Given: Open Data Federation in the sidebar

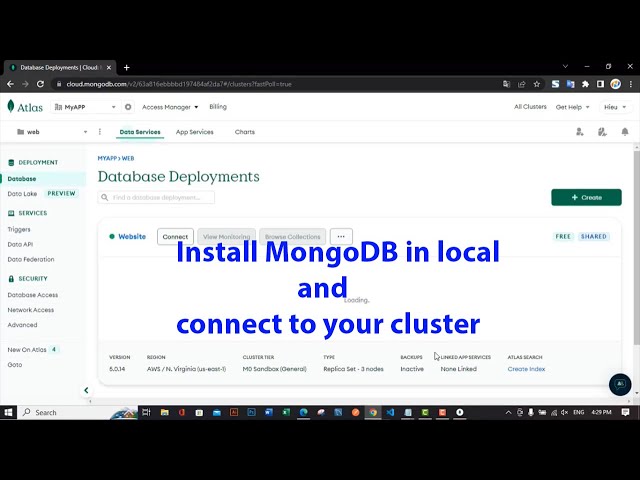Looking at the screenshot, I should tap(31, 259).
